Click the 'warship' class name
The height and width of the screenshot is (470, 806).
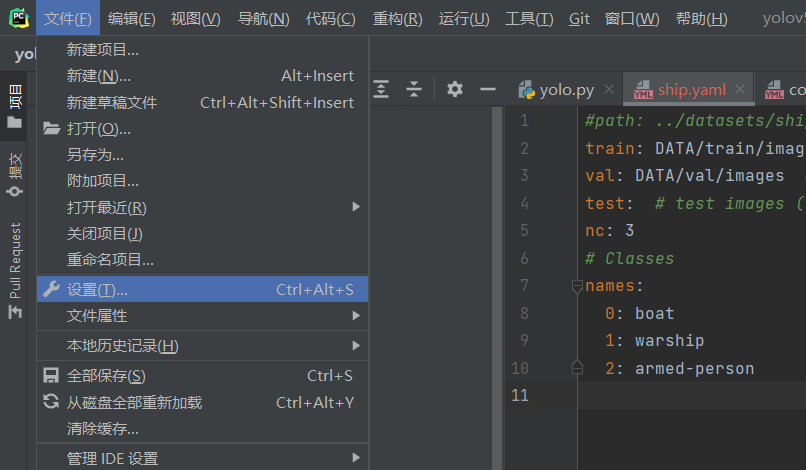669,340
